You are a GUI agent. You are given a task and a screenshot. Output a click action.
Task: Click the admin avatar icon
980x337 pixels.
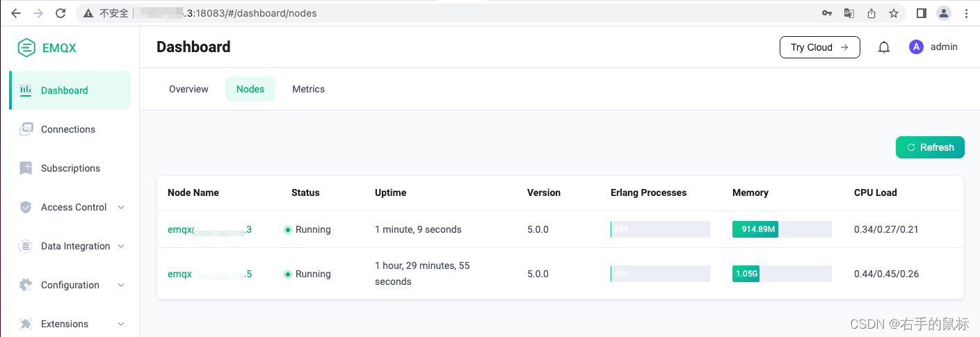[x=916, y=47]
